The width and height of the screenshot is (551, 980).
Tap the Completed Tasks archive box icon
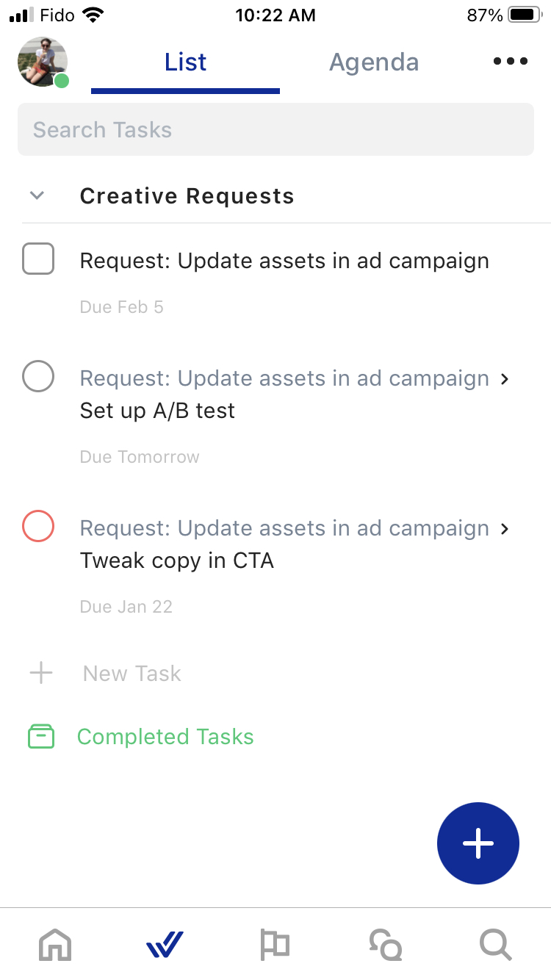[x=41, y=737]
